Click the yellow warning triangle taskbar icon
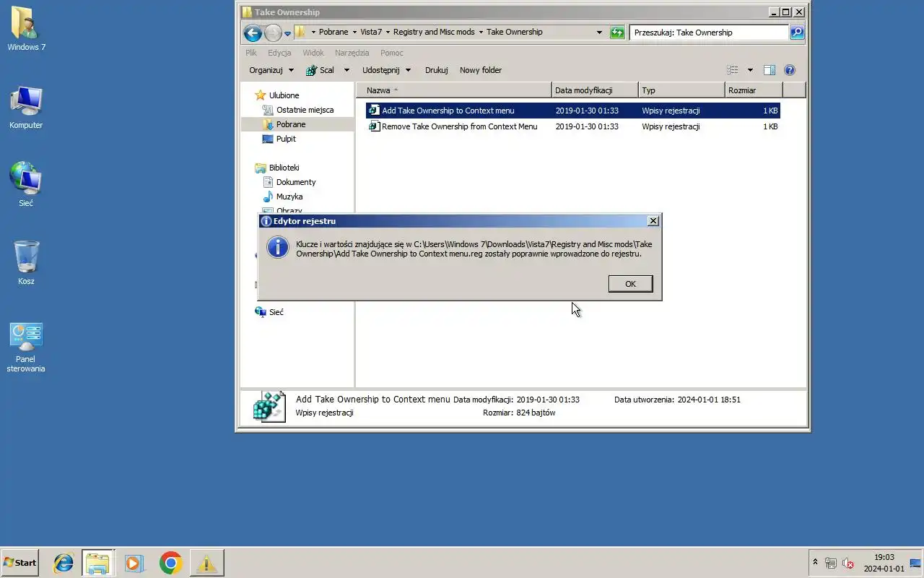The height and width of the screenshot is (578, 924). (206, 563)
